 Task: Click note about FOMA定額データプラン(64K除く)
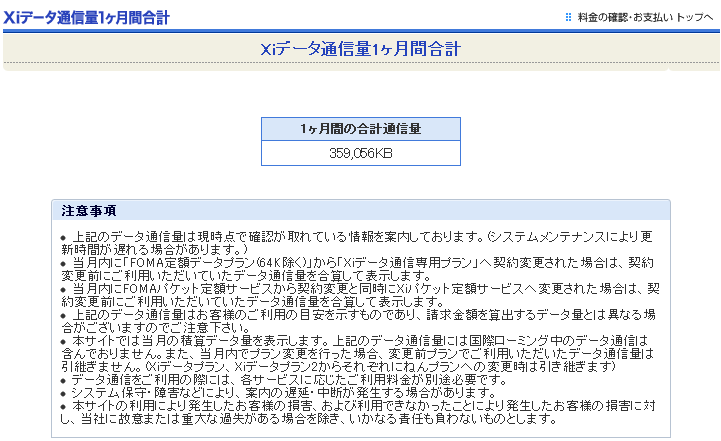pyautogui.click(x=357, y=269)
